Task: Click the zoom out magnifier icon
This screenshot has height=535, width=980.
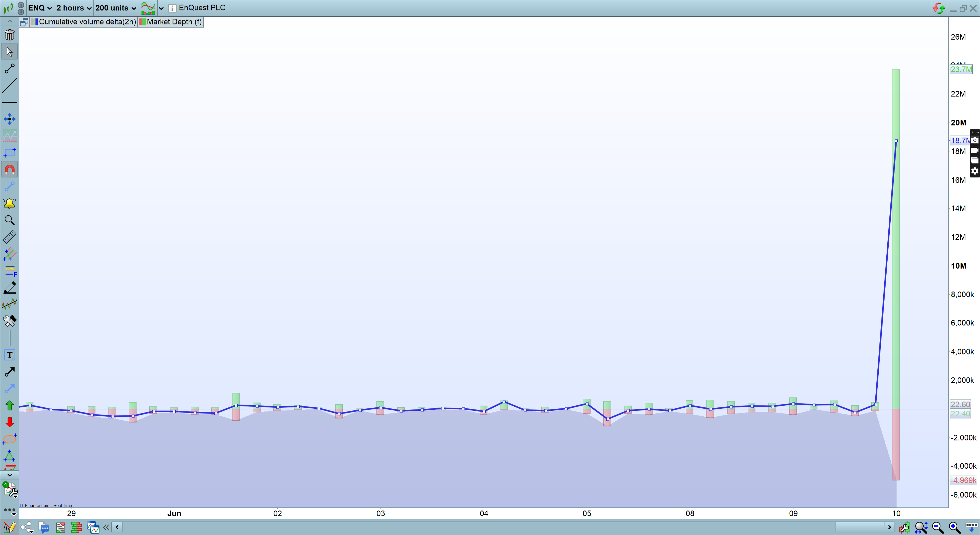Action: [938, 527]
